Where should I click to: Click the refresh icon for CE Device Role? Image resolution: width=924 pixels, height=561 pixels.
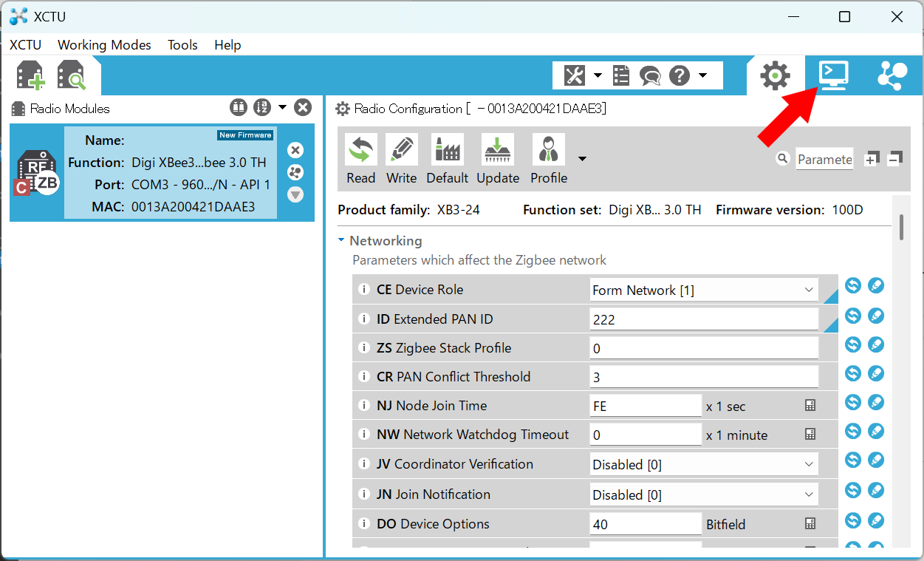coord(853,285)
